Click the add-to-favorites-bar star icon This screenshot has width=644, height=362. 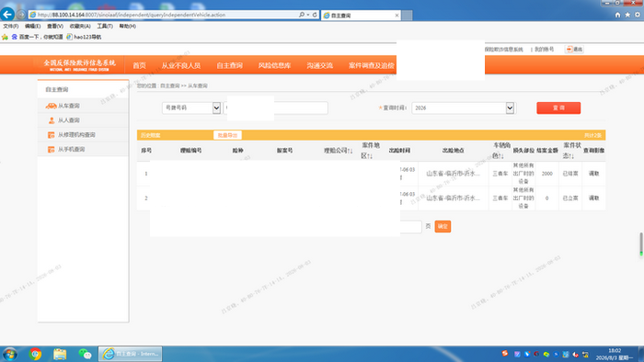click(5, 37)
